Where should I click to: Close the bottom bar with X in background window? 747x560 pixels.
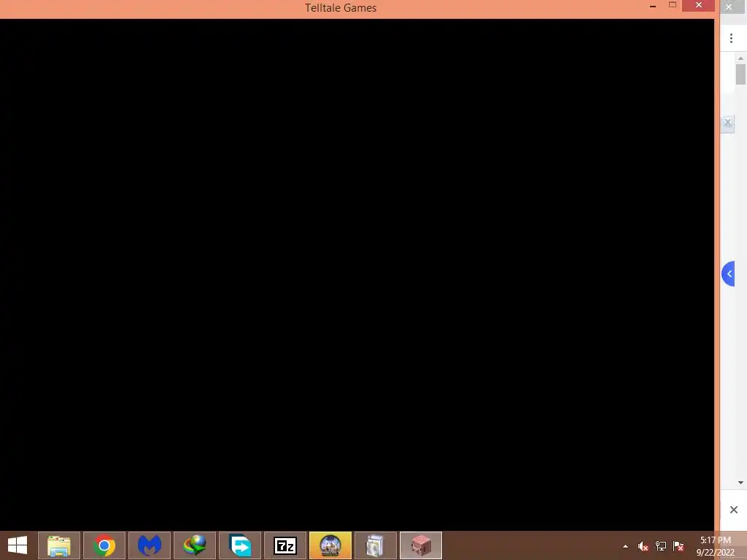734,510
